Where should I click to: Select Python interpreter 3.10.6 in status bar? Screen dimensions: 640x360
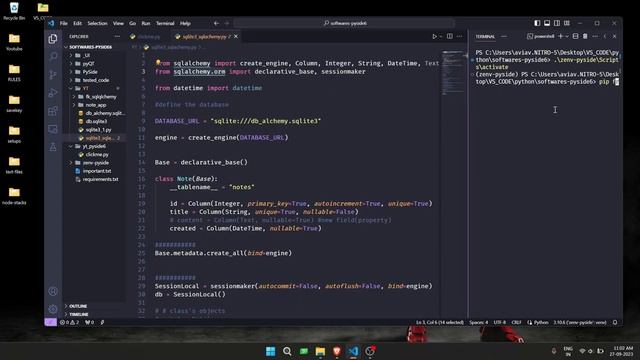point(580,322)
